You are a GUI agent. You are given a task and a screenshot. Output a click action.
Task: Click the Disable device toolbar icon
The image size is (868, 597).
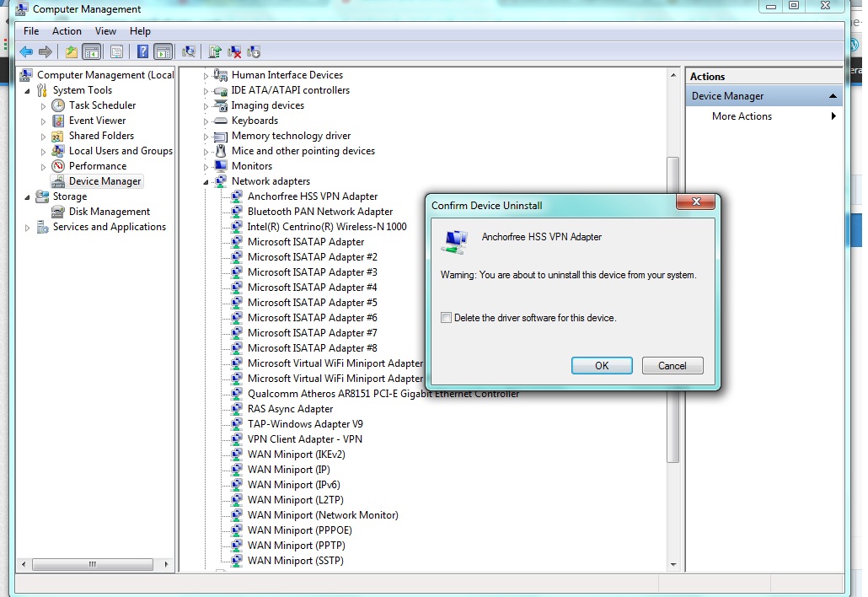(255, 52)
